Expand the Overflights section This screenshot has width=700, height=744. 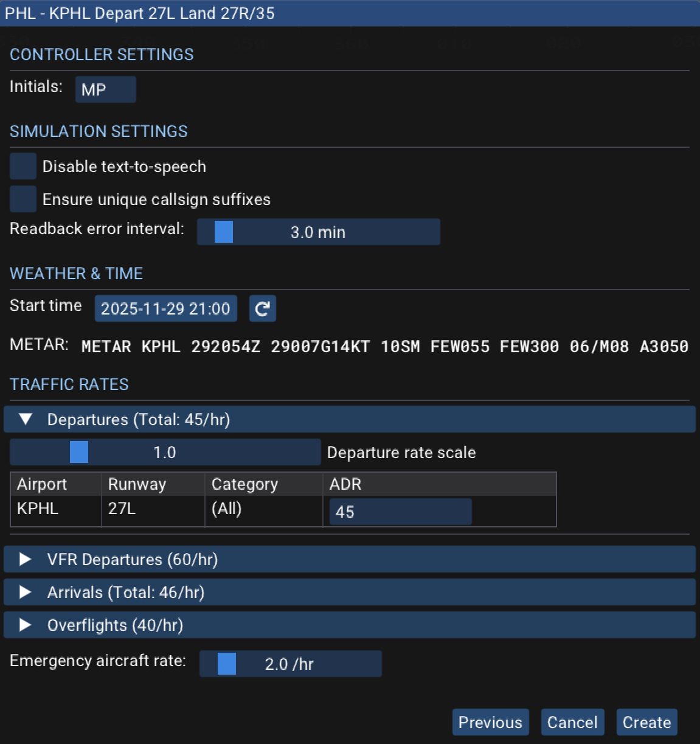point(25,625)
